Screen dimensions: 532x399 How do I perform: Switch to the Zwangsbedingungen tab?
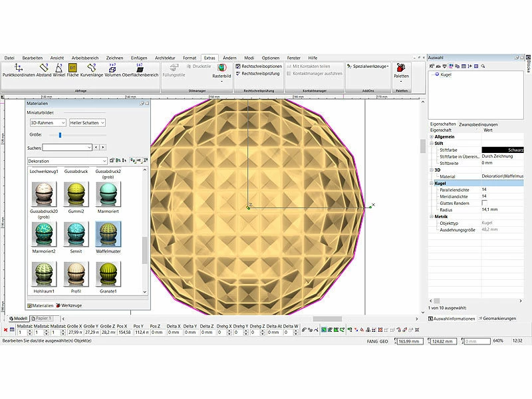tap(478, 124)
